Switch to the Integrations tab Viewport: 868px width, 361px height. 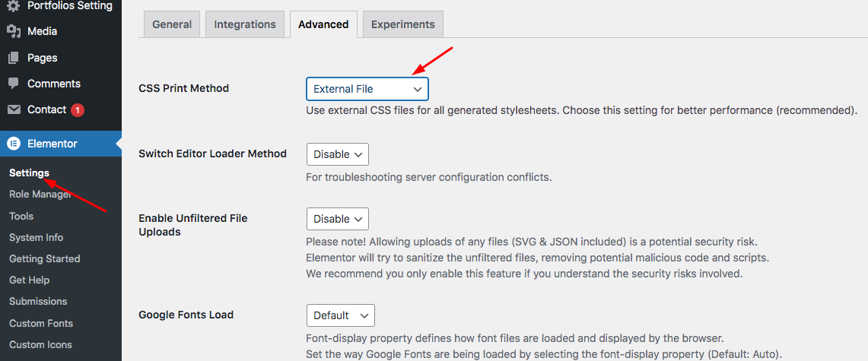[x=244, y=24]
